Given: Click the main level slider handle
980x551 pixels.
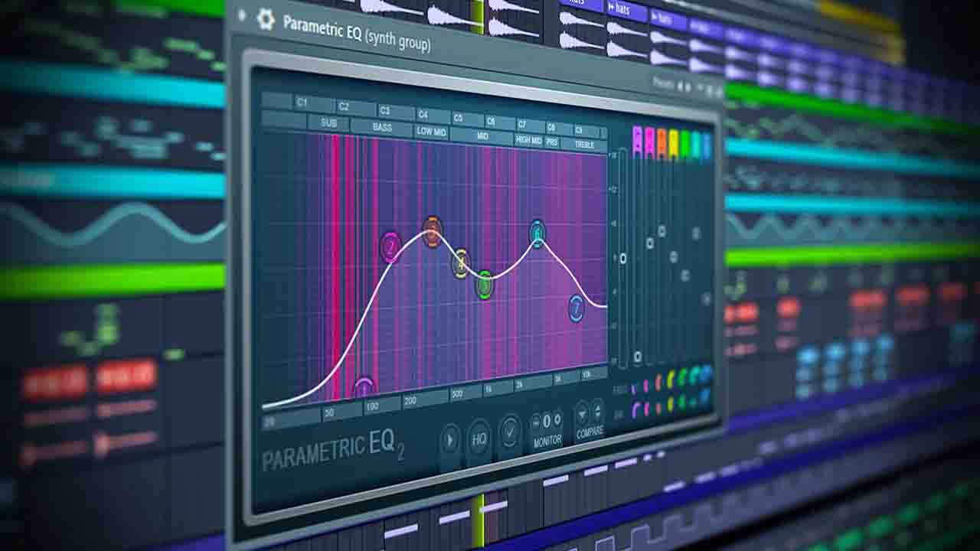Looking at the screenshot, I should (622, 259).
